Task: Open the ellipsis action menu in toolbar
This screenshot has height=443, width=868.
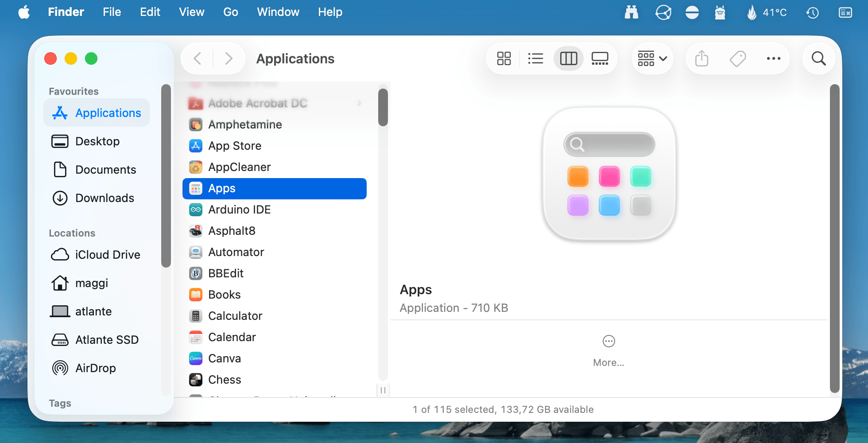Action: click(773, 58)
